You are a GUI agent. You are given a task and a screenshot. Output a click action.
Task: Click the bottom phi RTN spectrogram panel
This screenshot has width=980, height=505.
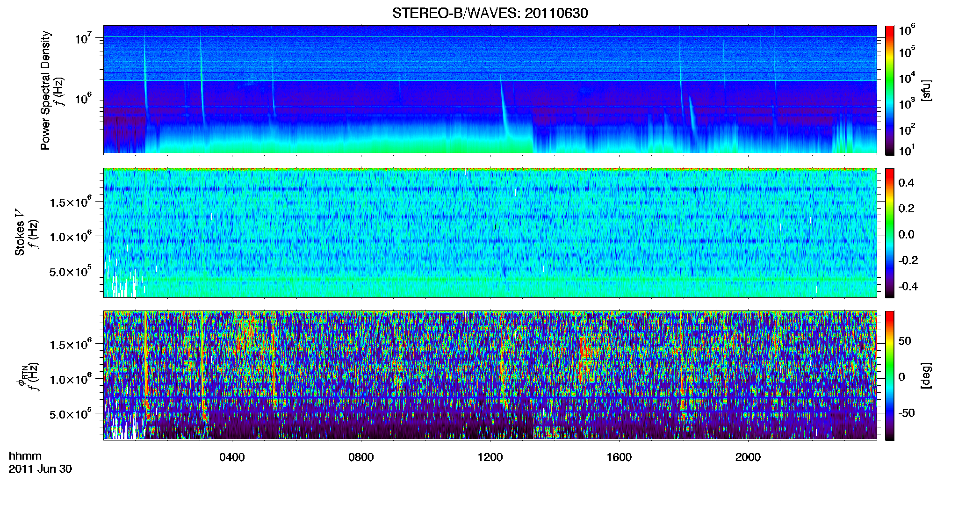pyautogui.click(x=490, y=375)
